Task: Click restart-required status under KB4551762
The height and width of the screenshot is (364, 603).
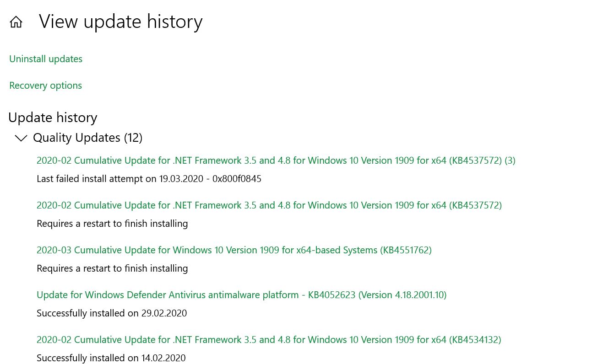Action: [112, 268]
